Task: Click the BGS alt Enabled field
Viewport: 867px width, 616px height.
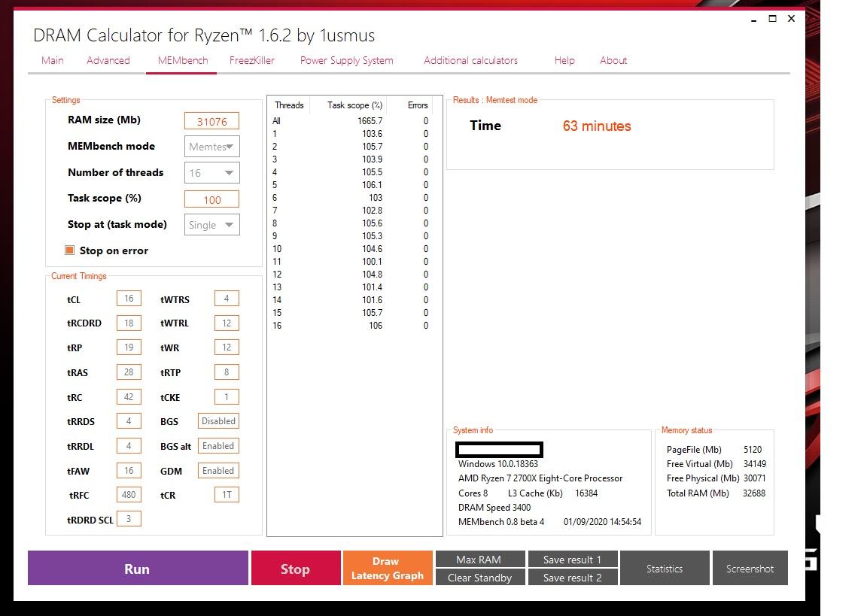Action: click(x=218, y=446)
